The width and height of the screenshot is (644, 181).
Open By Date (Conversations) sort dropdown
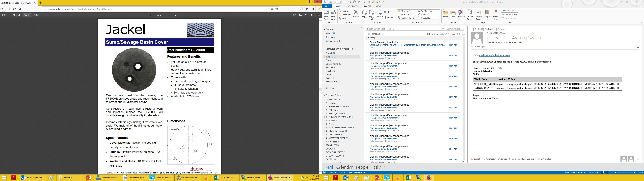438,34
